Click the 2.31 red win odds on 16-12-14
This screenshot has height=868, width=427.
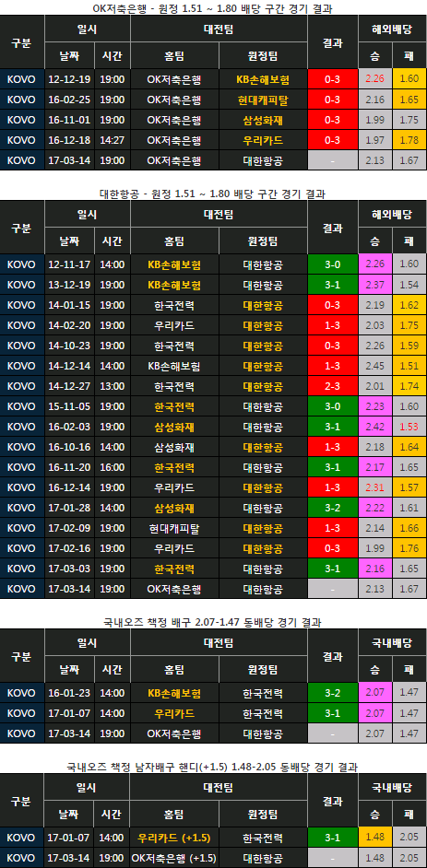click(x=375, y=487)
